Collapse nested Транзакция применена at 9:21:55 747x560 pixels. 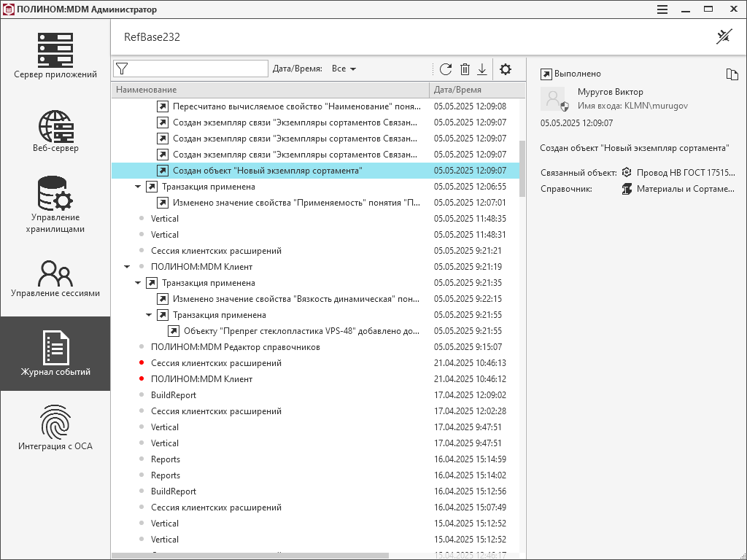tap(149, 315)
